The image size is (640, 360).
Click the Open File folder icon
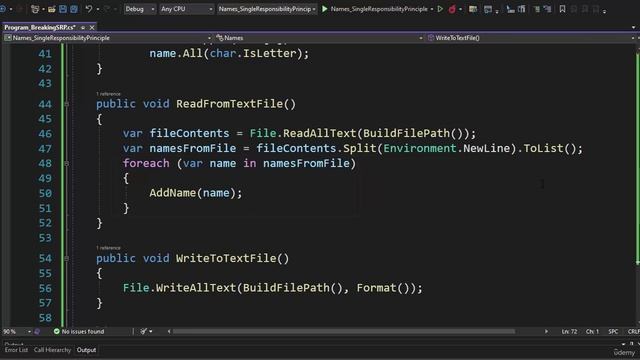[x=51, y=9]
